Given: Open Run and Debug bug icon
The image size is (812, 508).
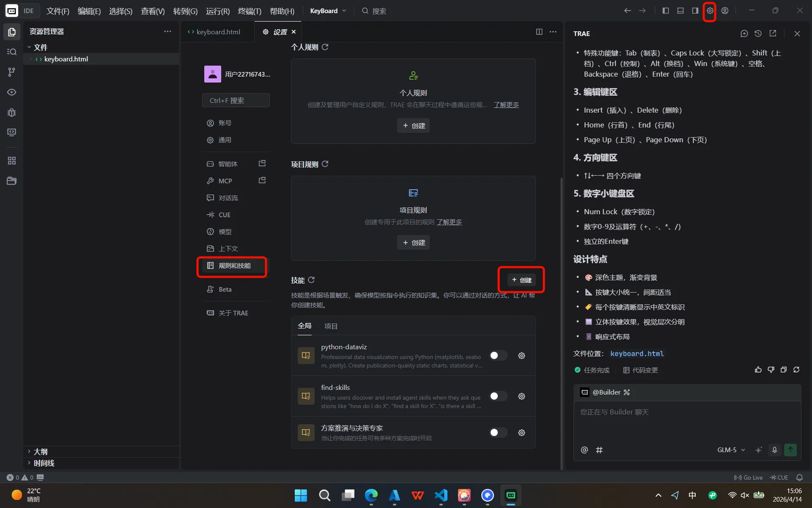Looking at the screenshot, I should coord(12,112).
